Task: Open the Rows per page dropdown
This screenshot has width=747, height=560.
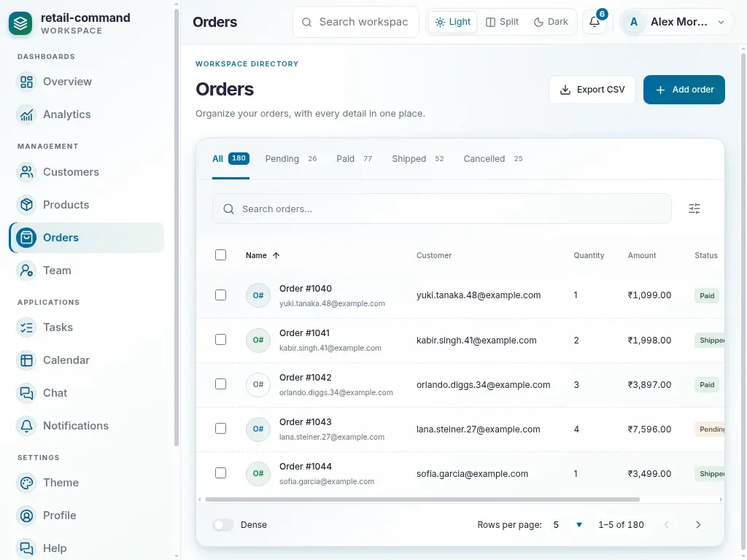Action: [x=568, y=525]
